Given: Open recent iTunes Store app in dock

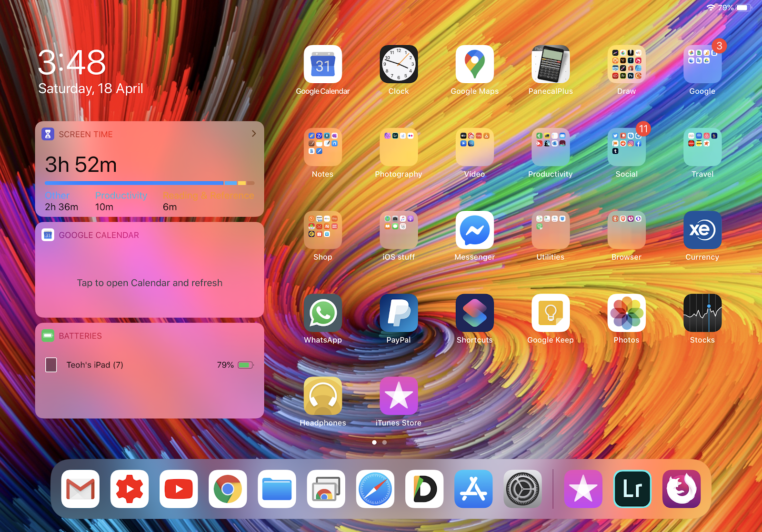Looking at the screenshot, I should coord(583,489).
